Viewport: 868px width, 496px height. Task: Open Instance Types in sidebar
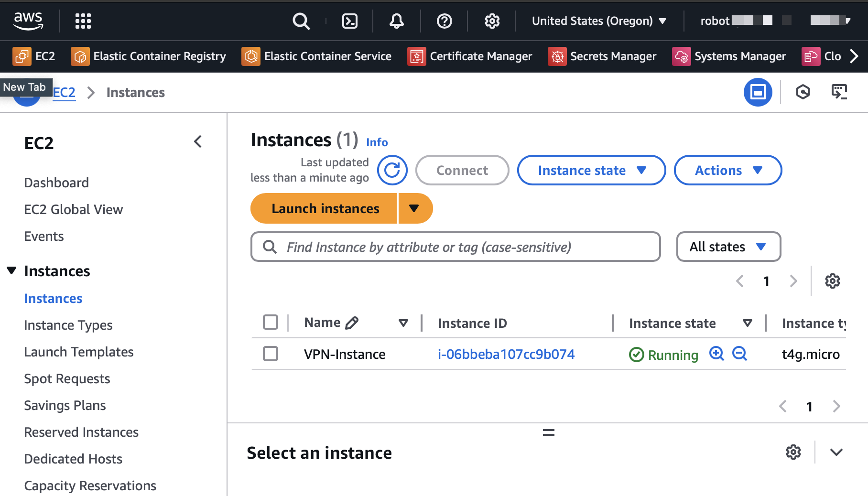68,325
